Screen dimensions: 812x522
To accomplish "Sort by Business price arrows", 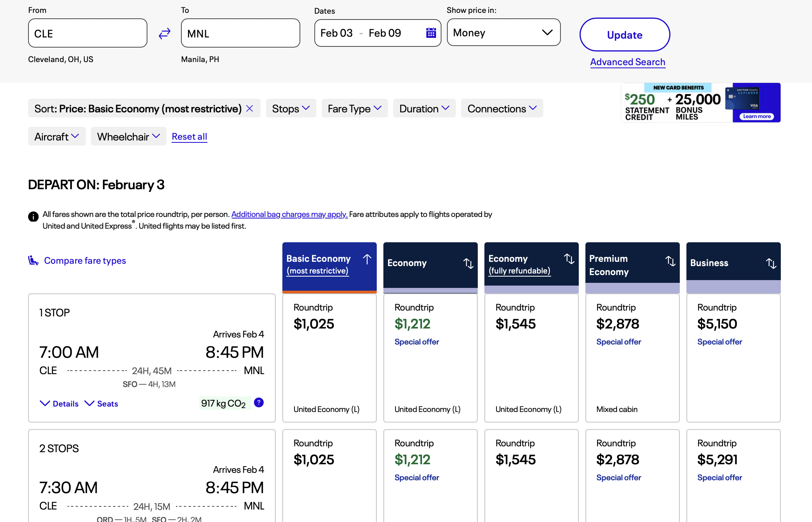I will point(771,263).
